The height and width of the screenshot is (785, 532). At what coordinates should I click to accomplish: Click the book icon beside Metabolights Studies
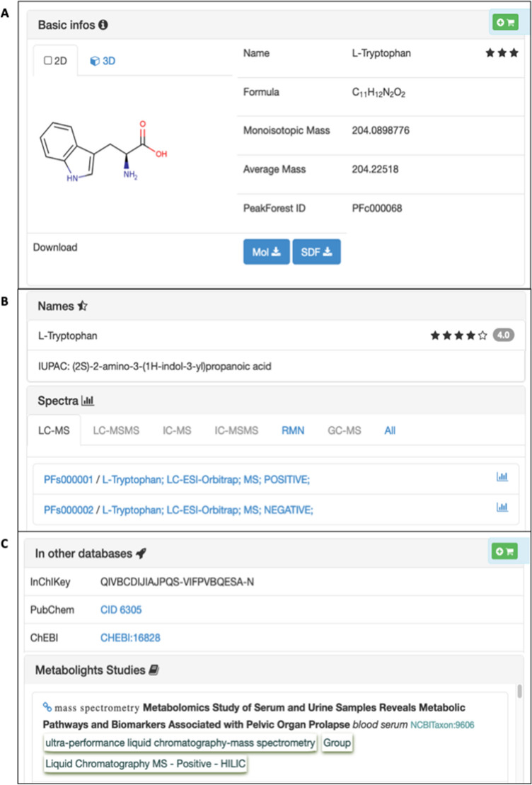(154, 670)
